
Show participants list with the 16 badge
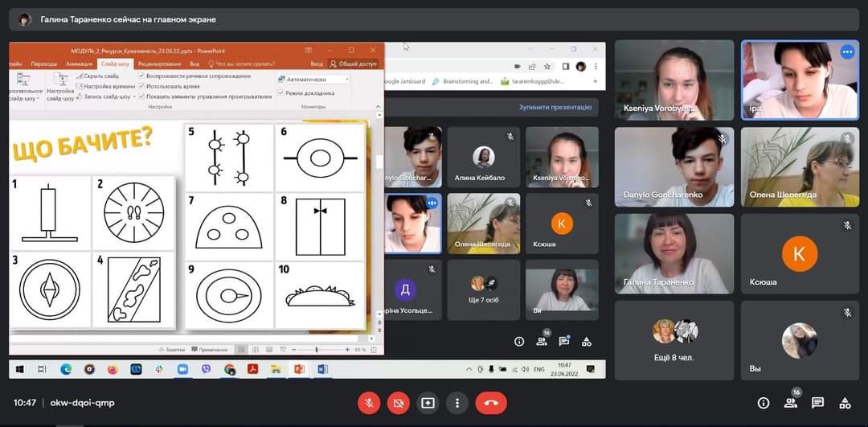[x=791, y=403]
